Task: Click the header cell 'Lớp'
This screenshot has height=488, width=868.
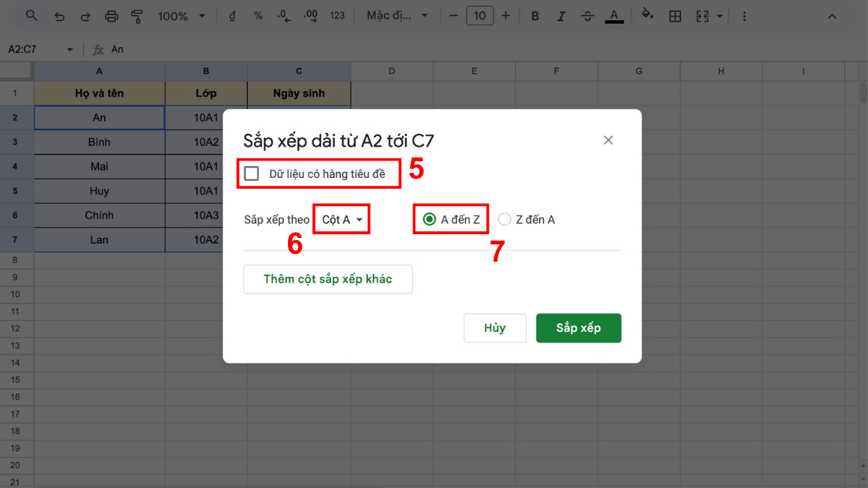Action: tap(206, 93)
